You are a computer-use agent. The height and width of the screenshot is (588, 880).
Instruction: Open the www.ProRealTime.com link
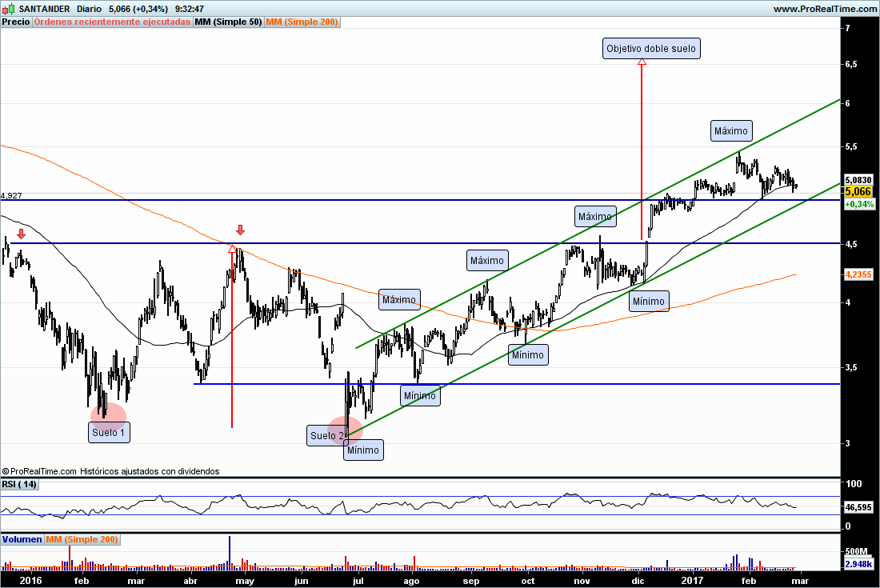tap(825, 9)
